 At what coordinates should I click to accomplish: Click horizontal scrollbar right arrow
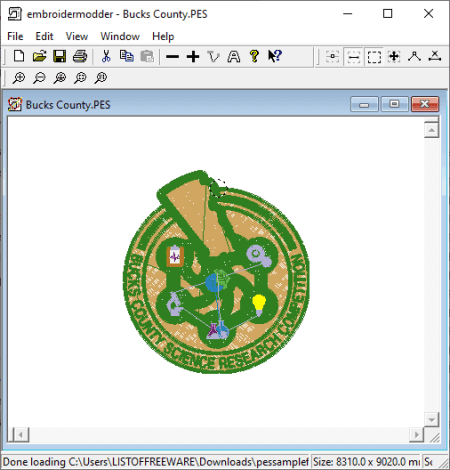pyautogui.click(x=416, y=435)
